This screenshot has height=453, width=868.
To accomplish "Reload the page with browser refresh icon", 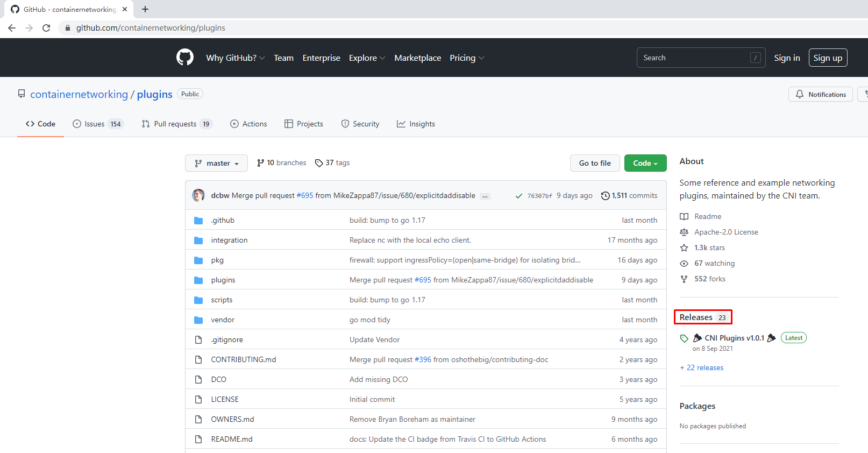I will (x=46, y=28).
